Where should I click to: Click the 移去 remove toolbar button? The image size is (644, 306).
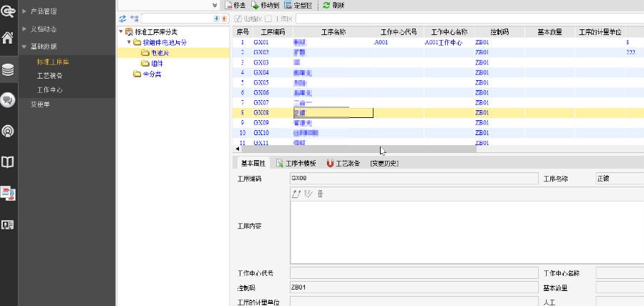[x=235, y=5]
